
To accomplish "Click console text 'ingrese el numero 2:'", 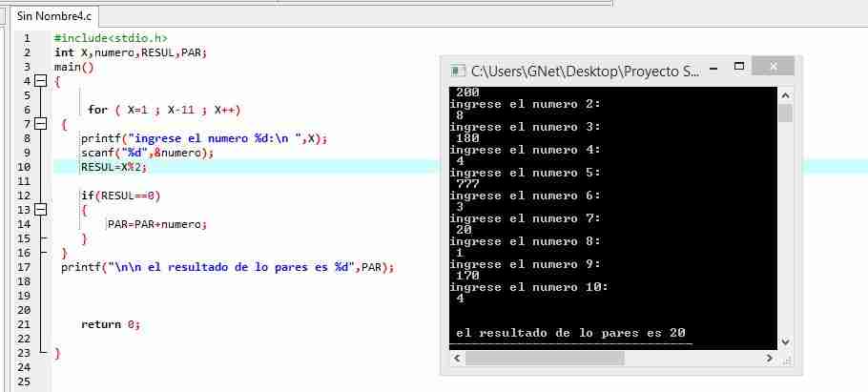I will coord(526,104).
